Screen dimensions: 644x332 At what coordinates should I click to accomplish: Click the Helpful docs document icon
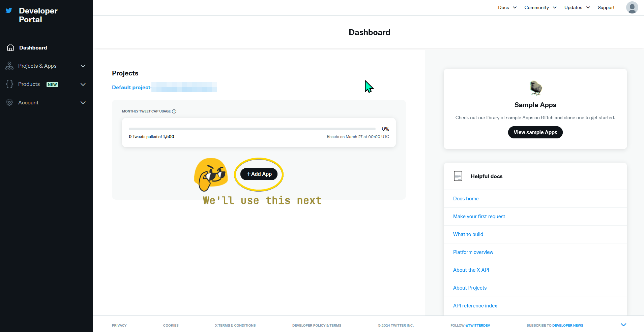458,176
